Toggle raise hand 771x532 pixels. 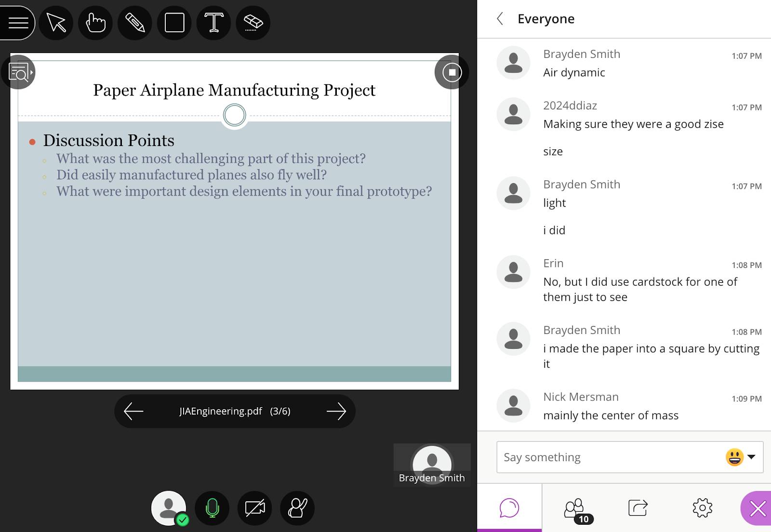tap(297, 508)
